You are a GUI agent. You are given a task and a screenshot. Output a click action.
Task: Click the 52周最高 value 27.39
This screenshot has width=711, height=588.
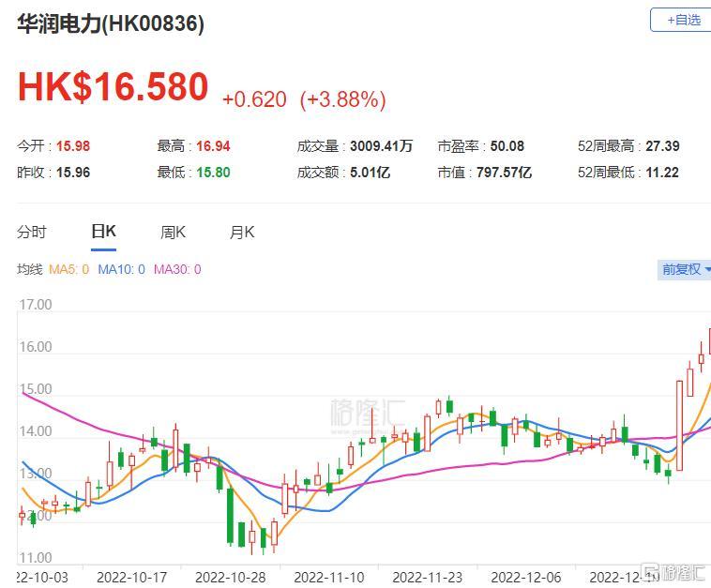662,146
